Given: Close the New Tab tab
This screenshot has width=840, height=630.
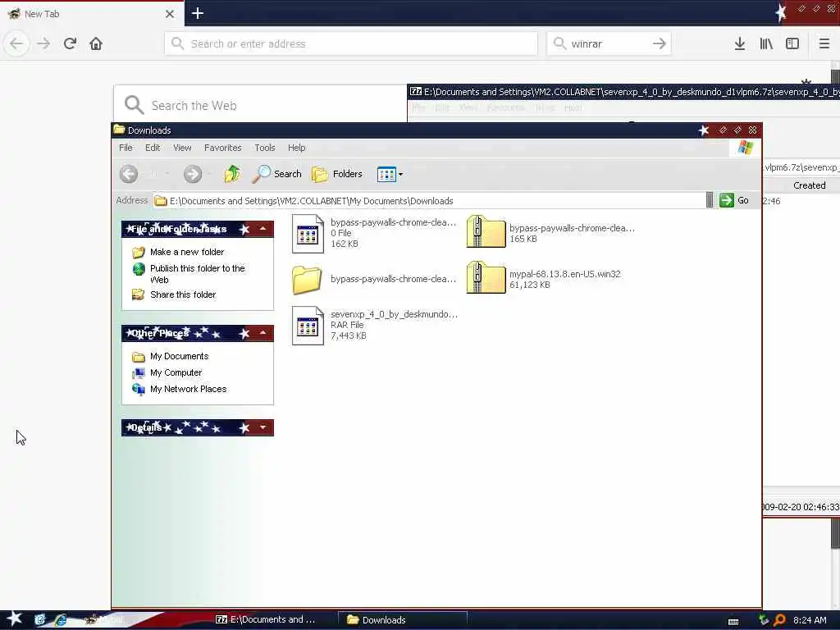Looking at the screenshot, I should [x=170, y=14].
